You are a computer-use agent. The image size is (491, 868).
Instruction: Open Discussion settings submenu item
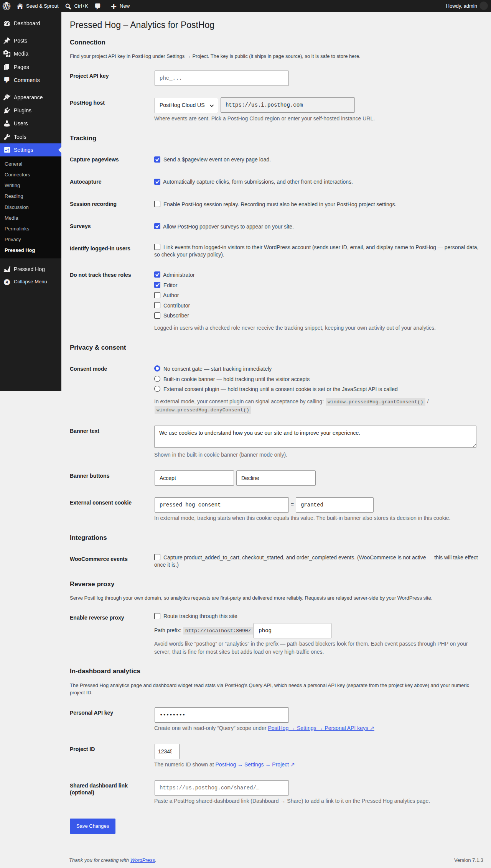coord(16,207)
